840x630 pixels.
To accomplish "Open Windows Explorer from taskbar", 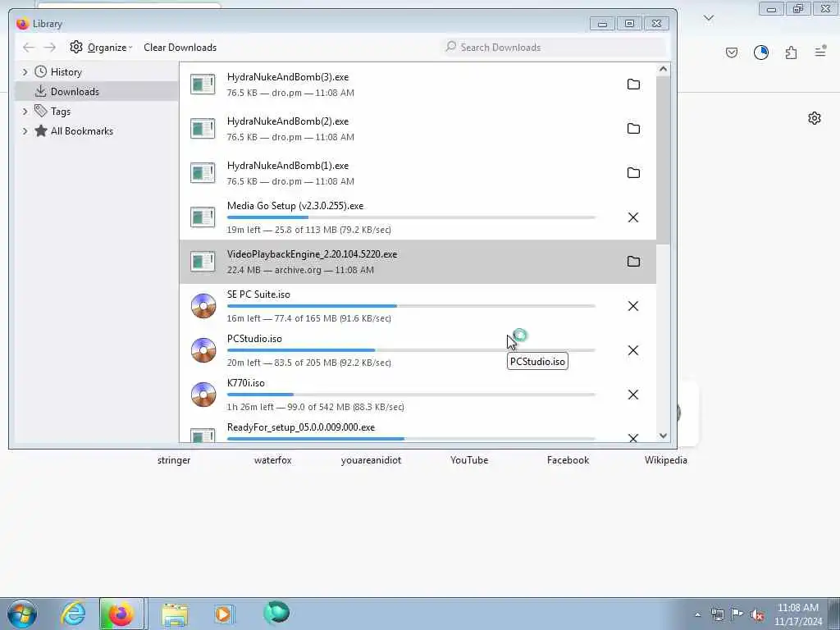I will pos(175,614).
